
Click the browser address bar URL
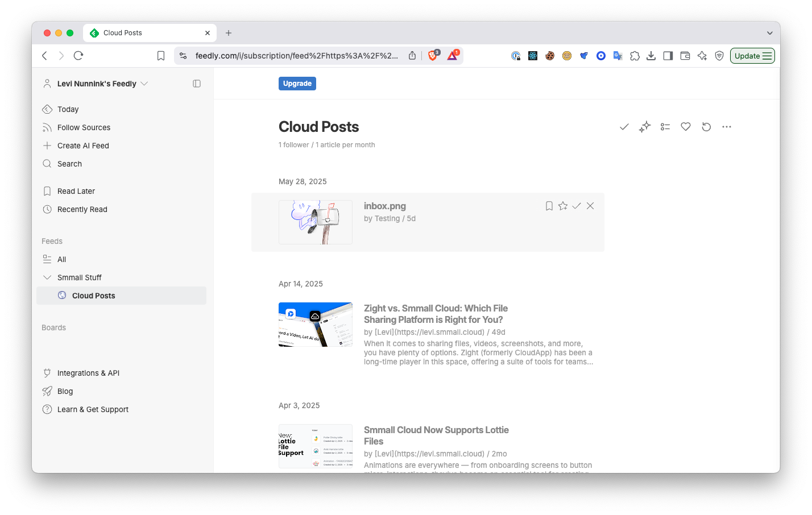tap(296, 56)
